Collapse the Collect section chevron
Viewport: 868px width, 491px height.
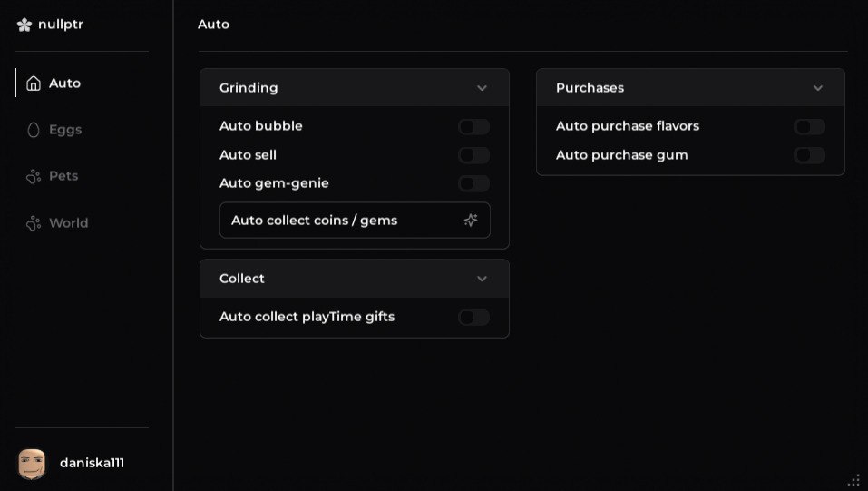tap(482, 279)
